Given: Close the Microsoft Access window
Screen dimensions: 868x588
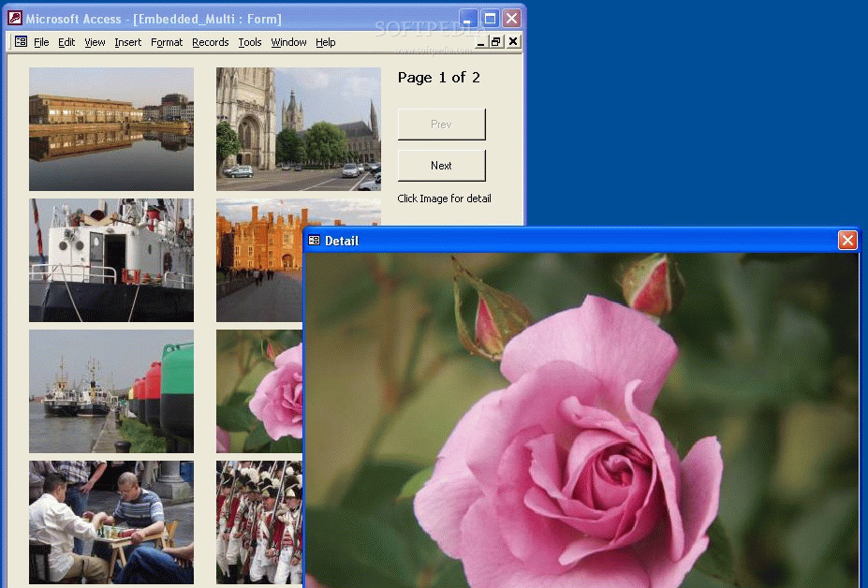Looking at the screenshot, I should tap(511, 19).
